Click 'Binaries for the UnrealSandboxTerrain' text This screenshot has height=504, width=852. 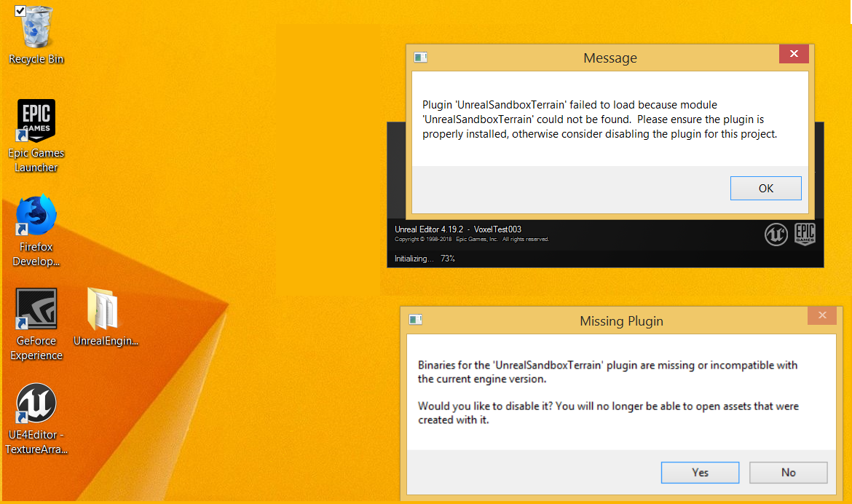[607, 372]
